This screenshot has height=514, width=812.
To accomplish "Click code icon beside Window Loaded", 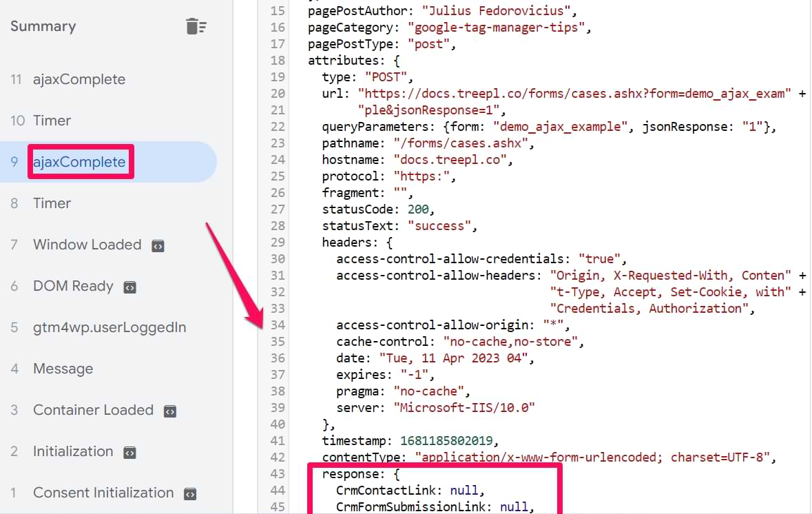I will point(158,246).
